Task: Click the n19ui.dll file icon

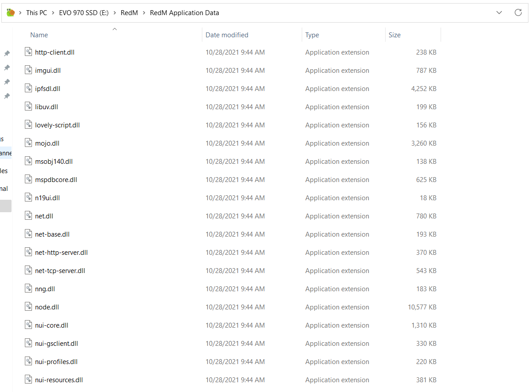Action: pyautogui.click(x=28, y=198)
